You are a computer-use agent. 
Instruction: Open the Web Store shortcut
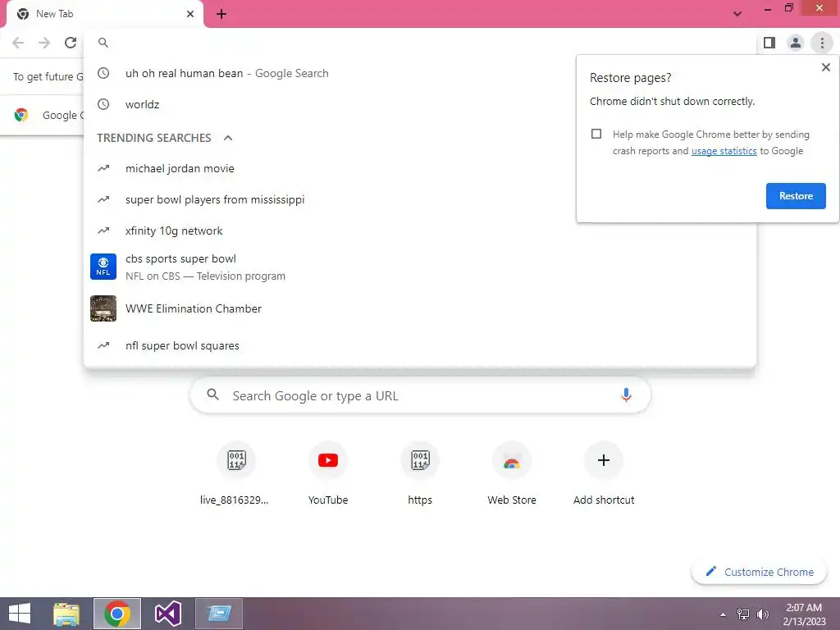[x=512, y=473]
